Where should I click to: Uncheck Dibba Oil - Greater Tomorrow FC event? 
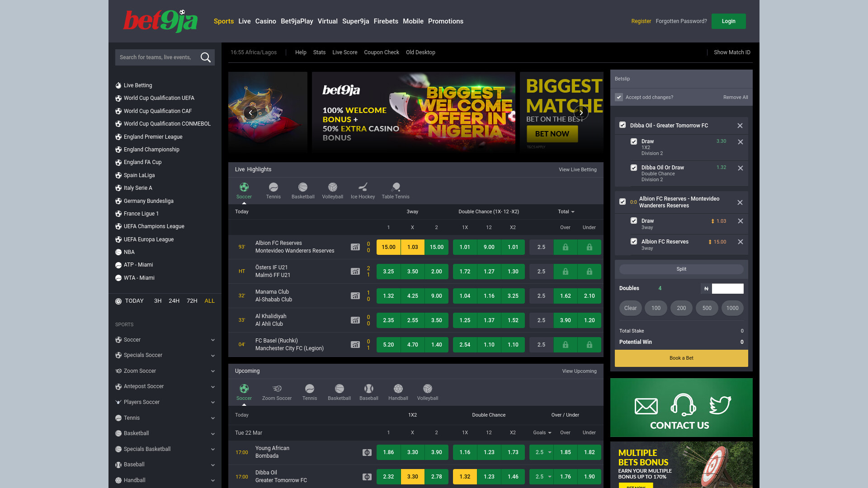(x=623, y=125)
